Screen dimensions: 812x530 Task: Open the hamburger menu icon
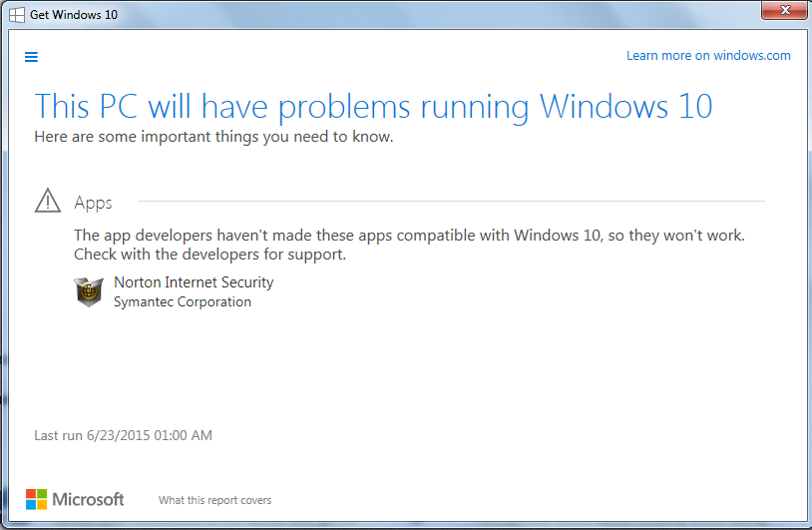click(31, 57)
